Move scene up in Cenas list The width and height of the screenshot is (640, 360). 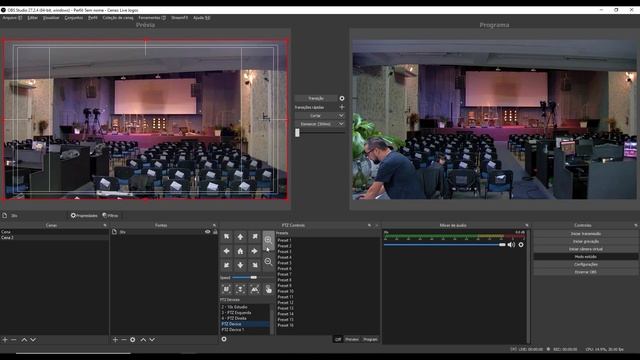(24, 340)
